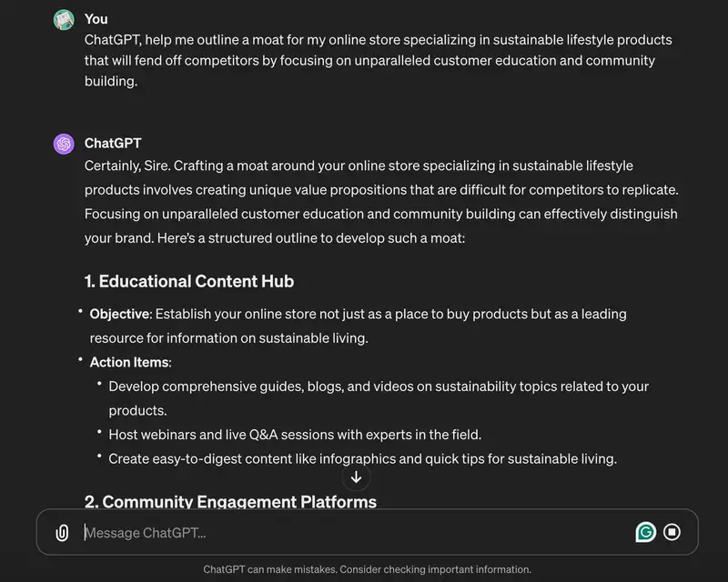This screenshot has height=582, width=728.
Task: Click the resource for information on sustainable living line
Action: tap(229, 338)
